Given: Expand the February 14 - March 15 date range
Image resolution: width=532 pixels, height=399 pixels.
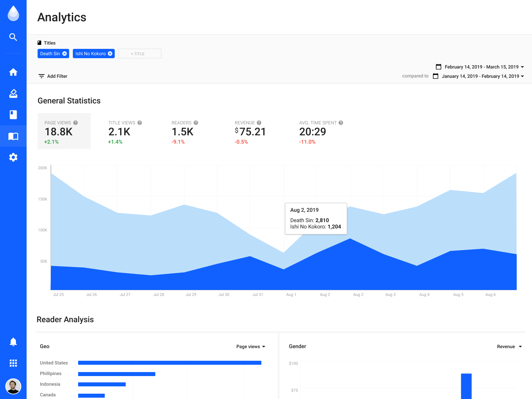Looking at the screenshot, I should point(480,67).
